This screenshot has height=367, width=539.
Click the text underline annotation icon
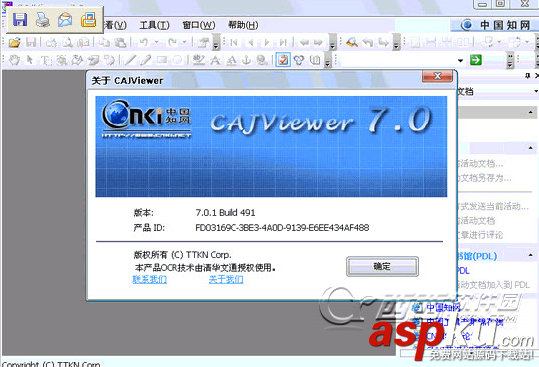click(x=231, y=60)
